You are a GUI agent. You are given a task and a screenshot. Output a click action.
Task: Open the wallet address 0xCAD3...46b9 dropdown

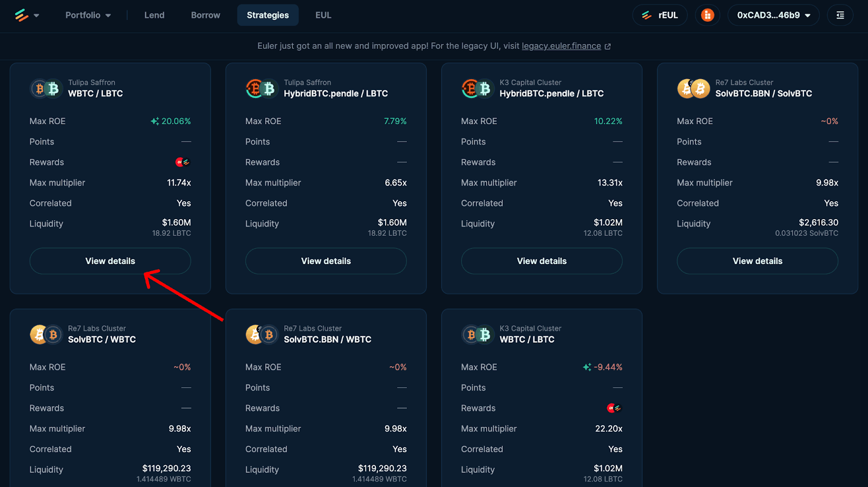(773, 15)
